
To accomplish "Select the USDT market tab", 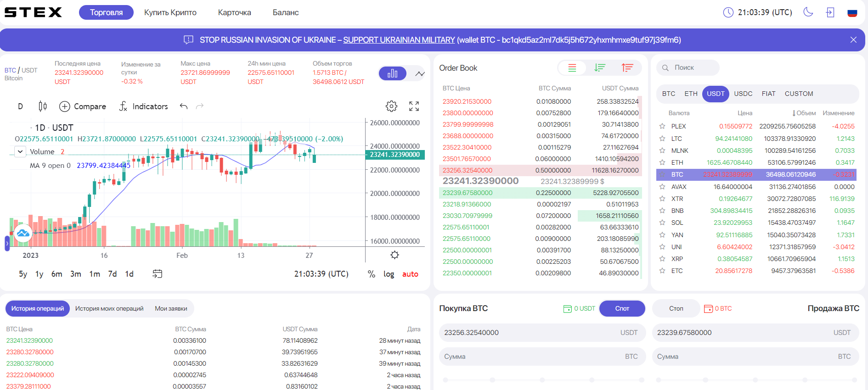I will pyautogui.click(x=716, y=94).
